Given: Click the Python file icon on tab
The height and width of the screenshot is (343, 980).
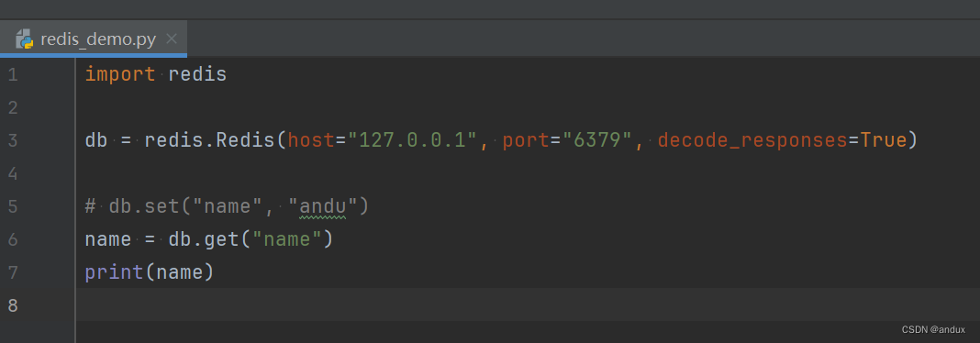Looking at the screenshot, I should click(25, 39).
